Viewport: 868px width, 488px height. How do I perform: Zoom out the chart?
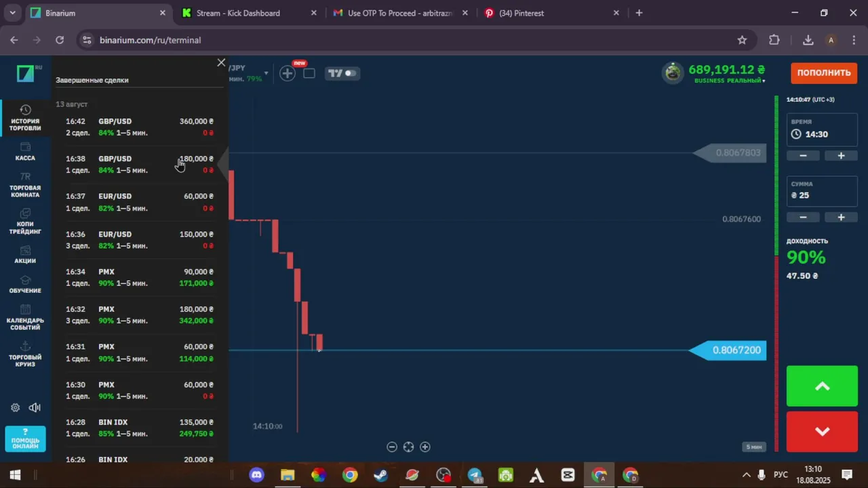click(392, 447)
